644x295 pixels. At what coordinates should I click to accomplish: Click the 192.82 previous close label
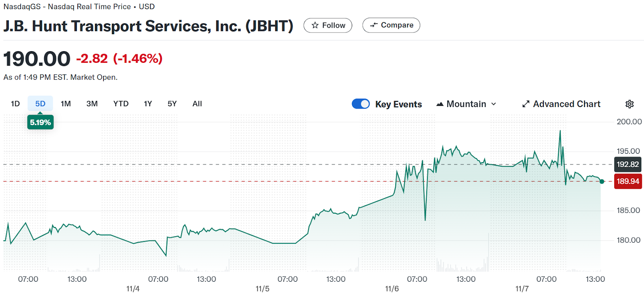coord(627,164)
